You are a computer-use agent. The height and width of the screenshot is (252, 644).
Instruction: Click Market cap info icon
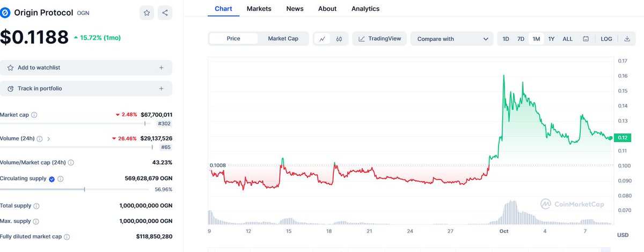(34, 115)
